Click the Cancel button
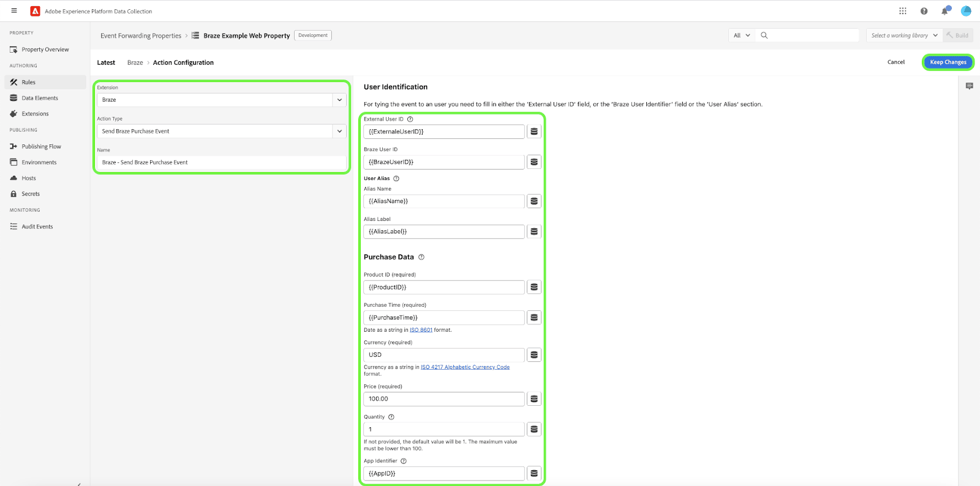Screen dimensions: 980x486 [895, 62]
